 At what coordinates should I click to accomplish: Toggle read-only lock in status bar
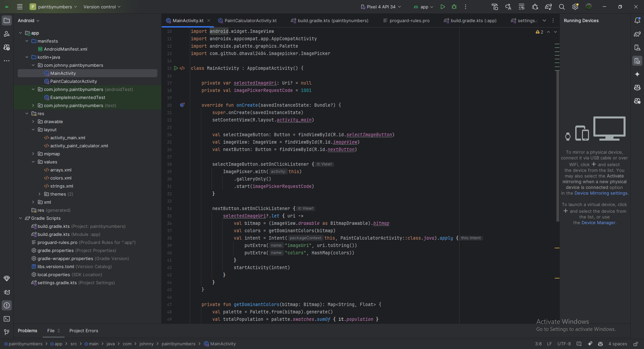[x=636, y=344]
